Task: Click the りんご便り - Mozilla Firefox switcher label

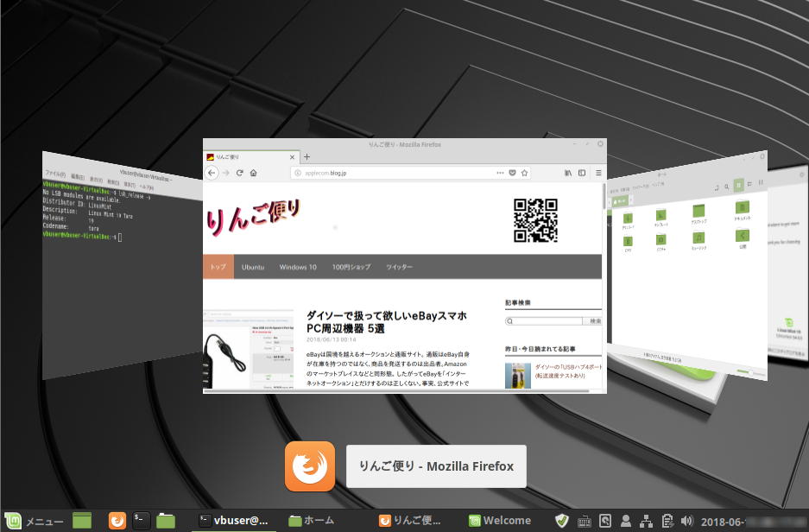Action: 436,466
